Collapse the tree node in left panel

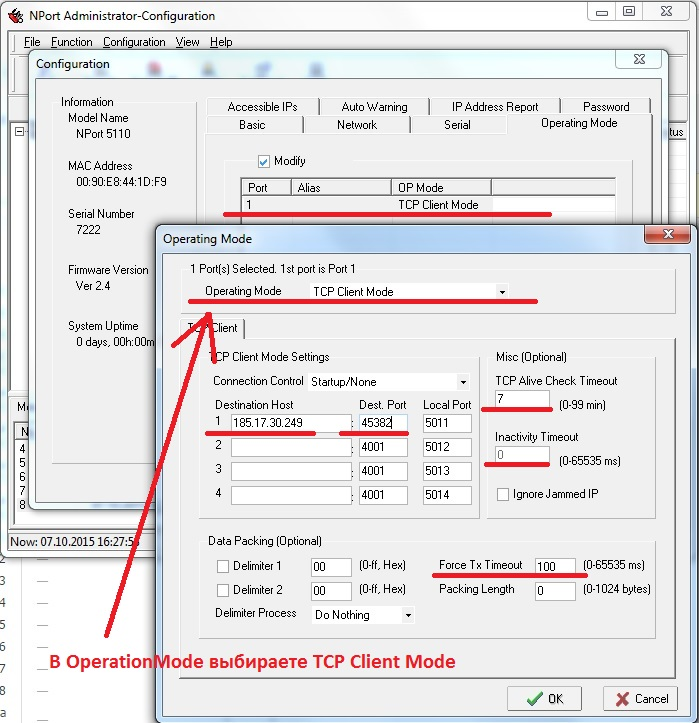[19, 132]
